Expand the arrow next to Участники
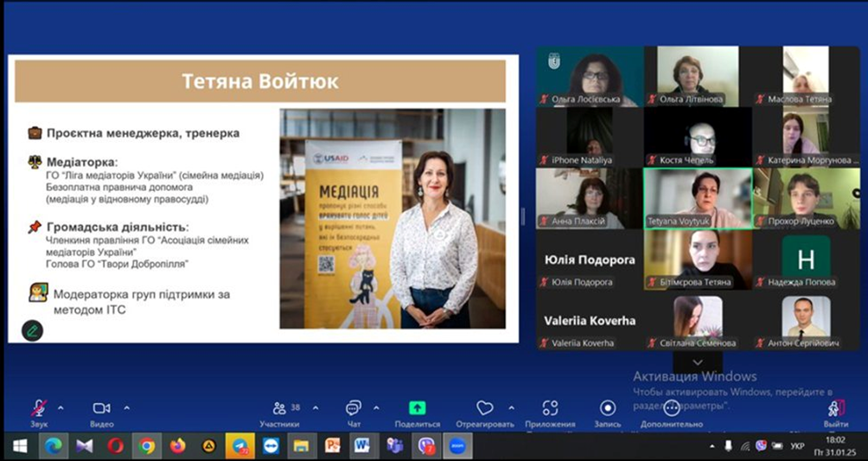868x461 pixels. pyautogui.click(x=315, y=407)
